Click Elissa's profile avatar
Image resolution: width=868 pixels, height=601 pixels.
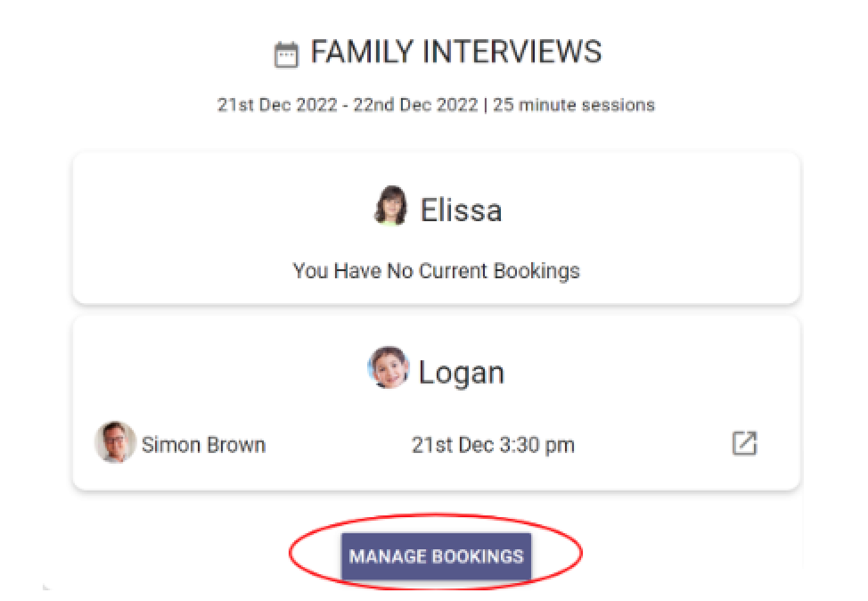click(x=391, y=206)
